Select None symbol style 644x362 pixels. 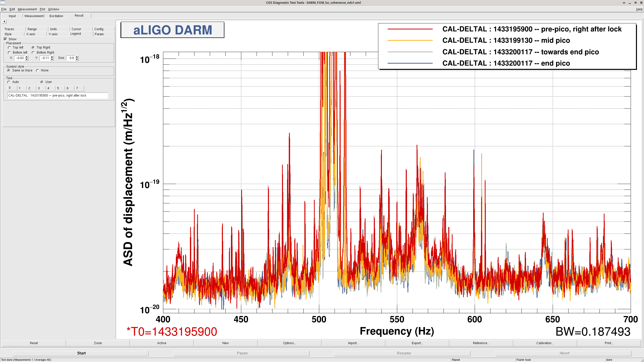click(37, 70)
